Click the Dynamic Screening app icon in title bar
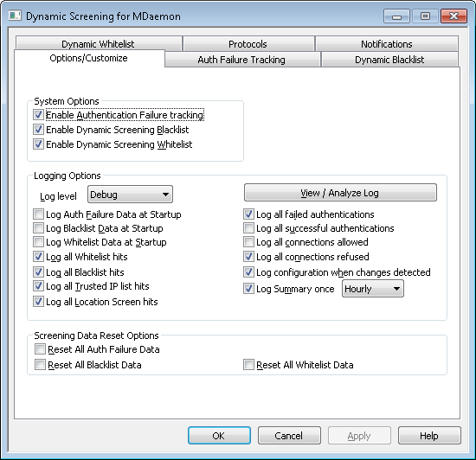This screenshot has width=476, height=460. (x=15, y=16)
